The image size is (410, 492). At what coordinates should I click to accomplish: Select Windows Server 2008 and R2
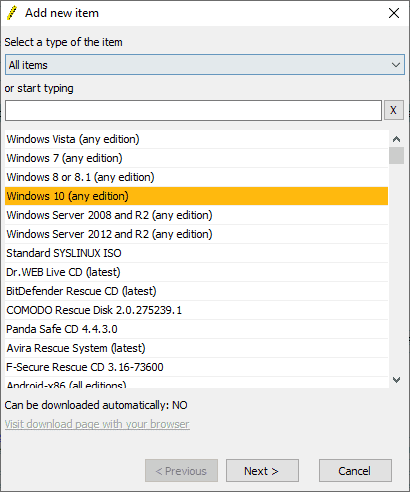pos(196,215)
